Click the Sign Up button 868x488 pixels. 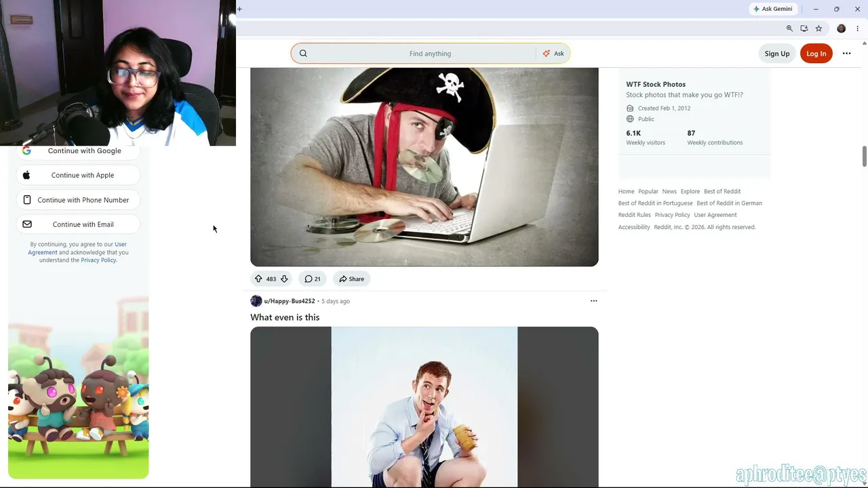pos(777,54)
